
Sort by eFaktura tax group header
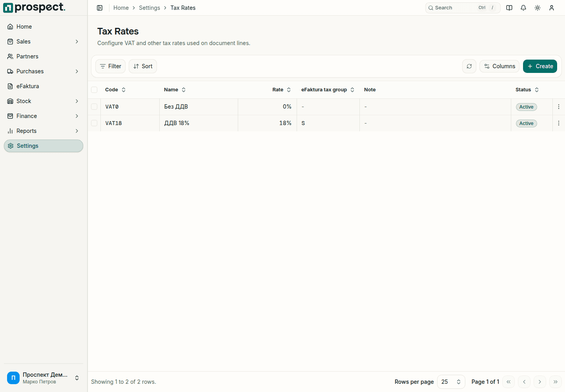328,90
